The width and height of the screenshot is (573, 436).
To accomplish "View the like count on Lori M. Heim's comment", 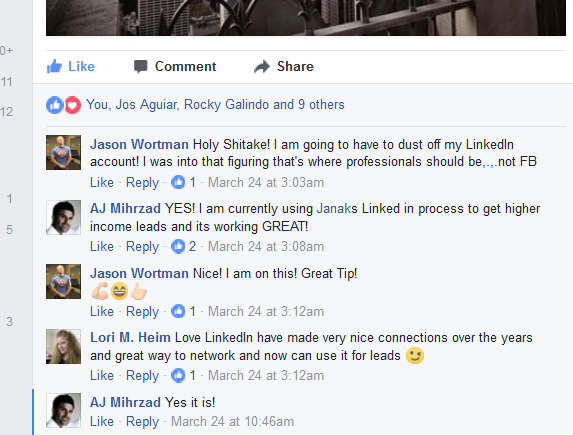I will tap(183, 375).
